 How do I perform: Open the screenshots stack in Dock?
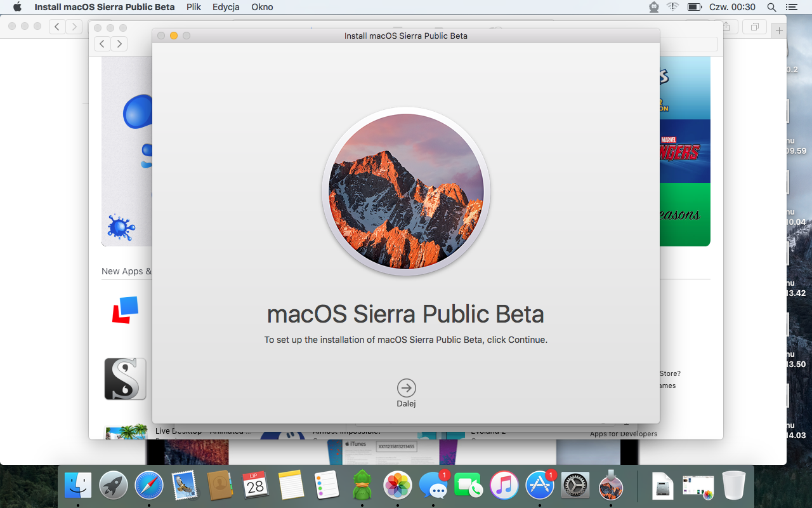coord(698,486)
